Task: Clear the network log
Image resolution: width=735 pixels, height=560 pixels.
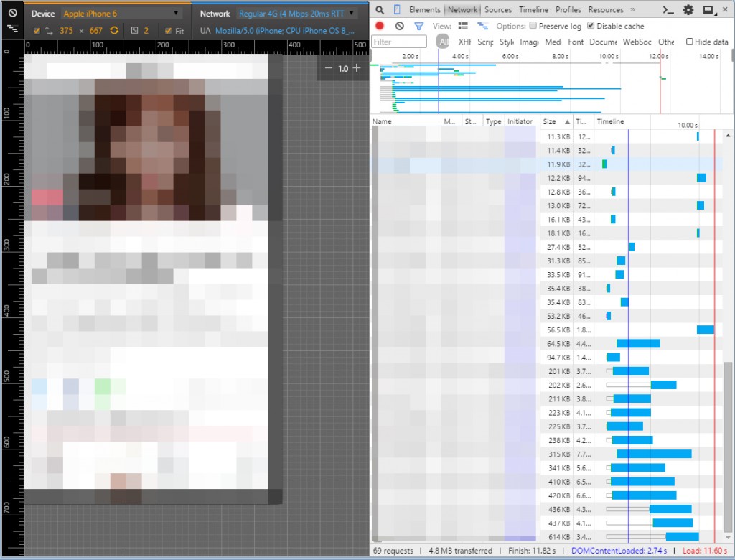Action: coord(399,26)
